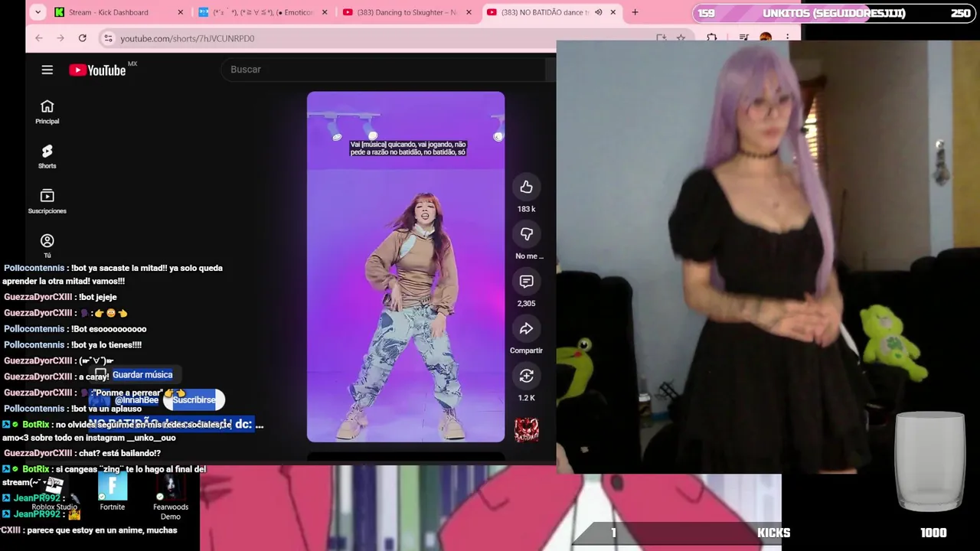980x551 pixels.
Task: Open a new browser tab
Action: point(635,12)
